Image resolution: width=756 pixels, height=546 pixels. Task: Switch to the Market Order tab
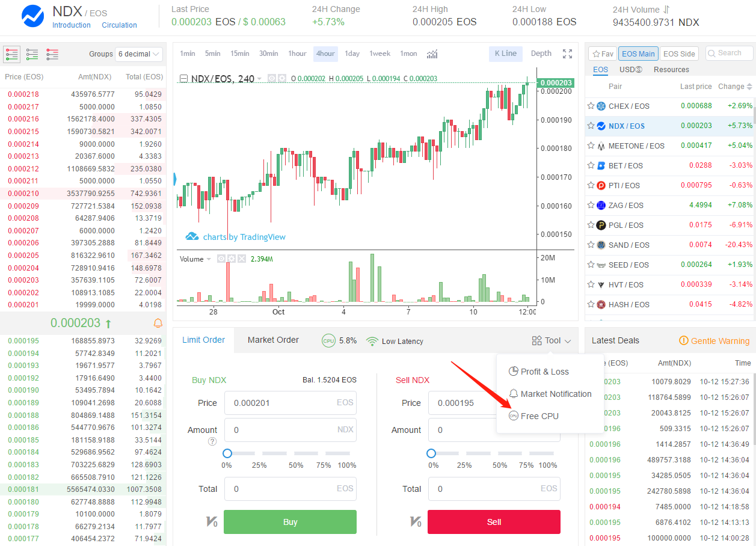(x=273, y=340)
